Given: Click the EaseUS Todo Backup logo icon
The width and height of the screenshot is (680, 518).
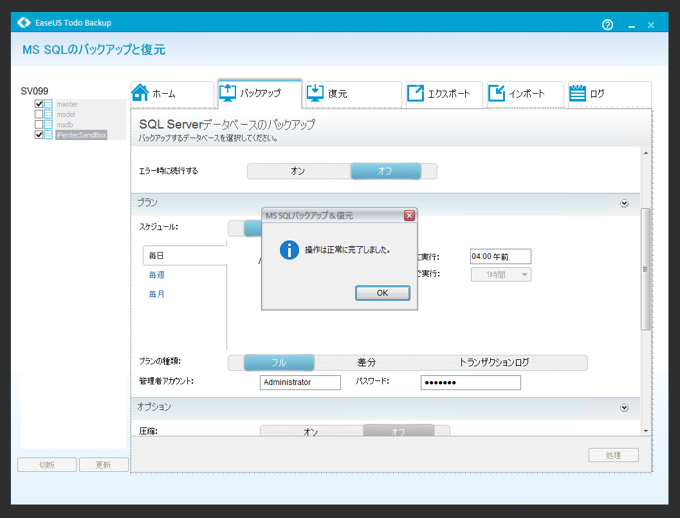Looking at the screenshot, I should pos(24,23).
